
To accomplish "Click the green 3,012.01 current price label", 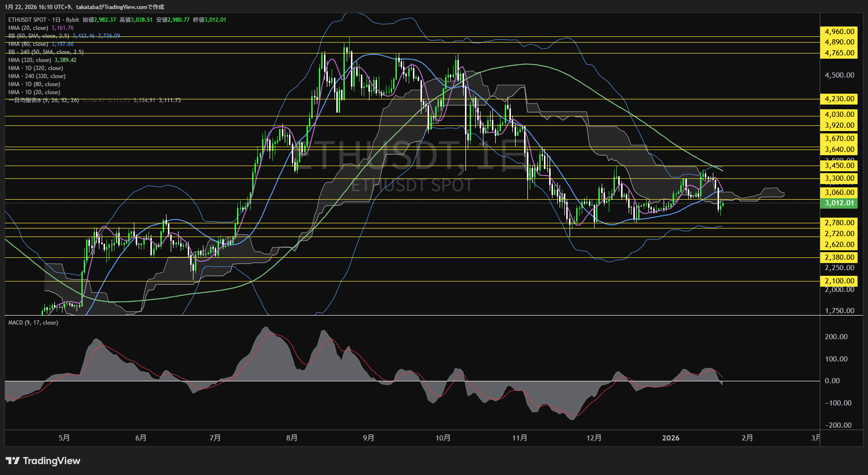I will tap(839, 203).
